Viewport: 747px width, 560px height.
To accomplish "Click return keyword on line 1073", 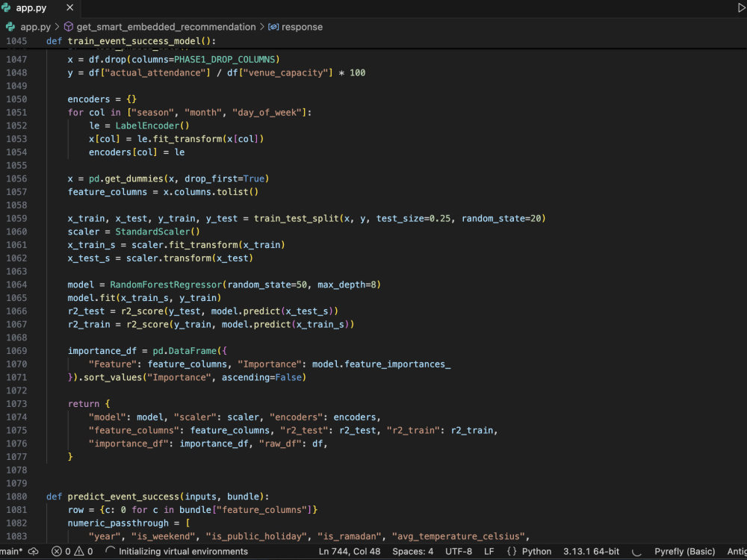I will pos(84,404).
